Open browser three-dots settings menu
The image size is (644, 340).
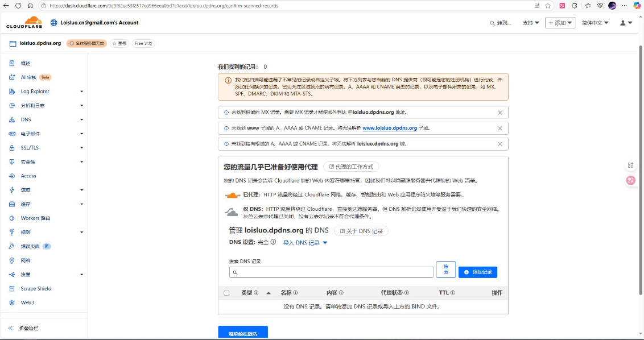point(624,6)
